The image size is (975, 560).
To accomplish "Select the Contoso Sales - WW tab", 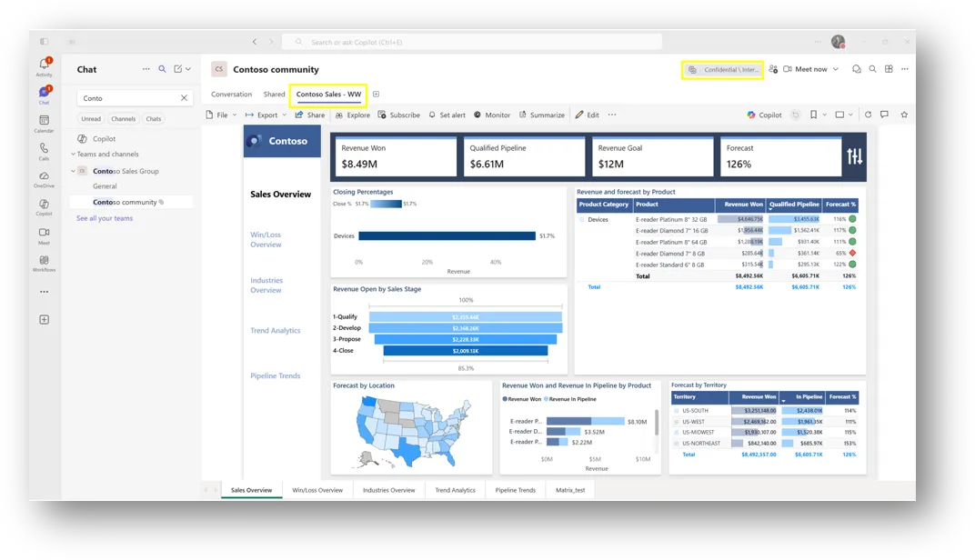I will (x=328, y=95).
